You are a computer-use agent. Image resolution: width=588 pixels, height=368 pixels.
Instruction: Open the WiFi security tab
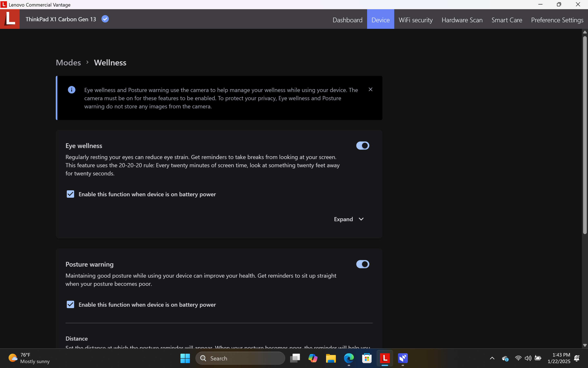pos(415,20)
